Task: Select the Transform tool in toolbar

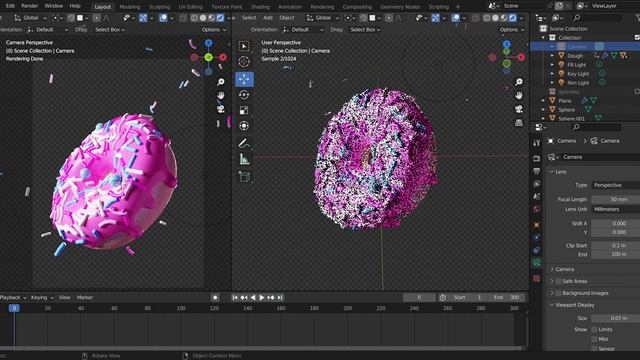Action: (244, 126)
